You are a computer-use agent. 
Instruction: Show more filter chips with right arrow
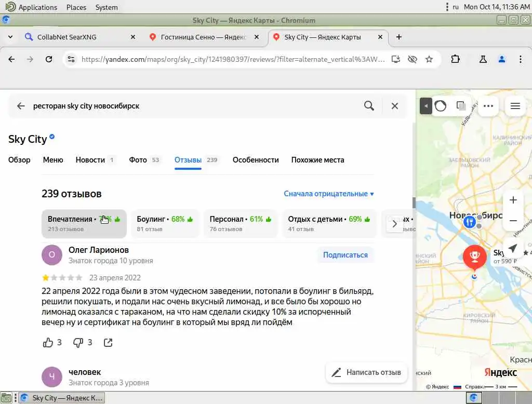(x=394, y=224)
